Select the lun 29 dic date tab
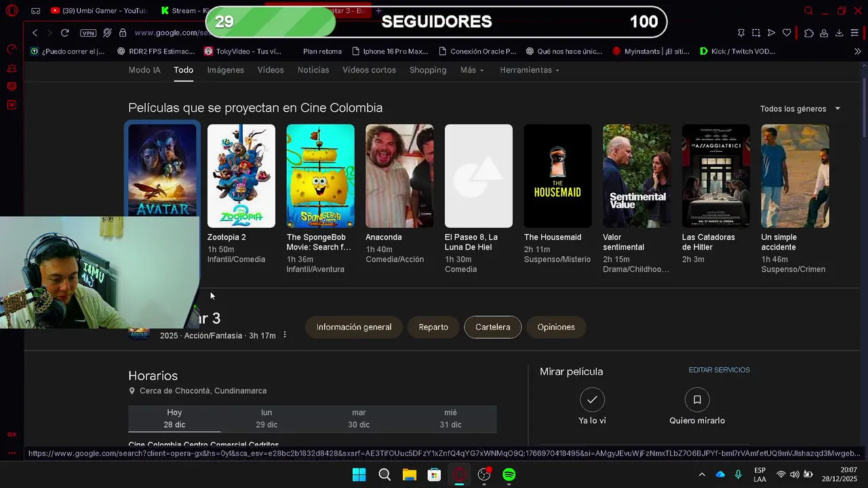 267,419
